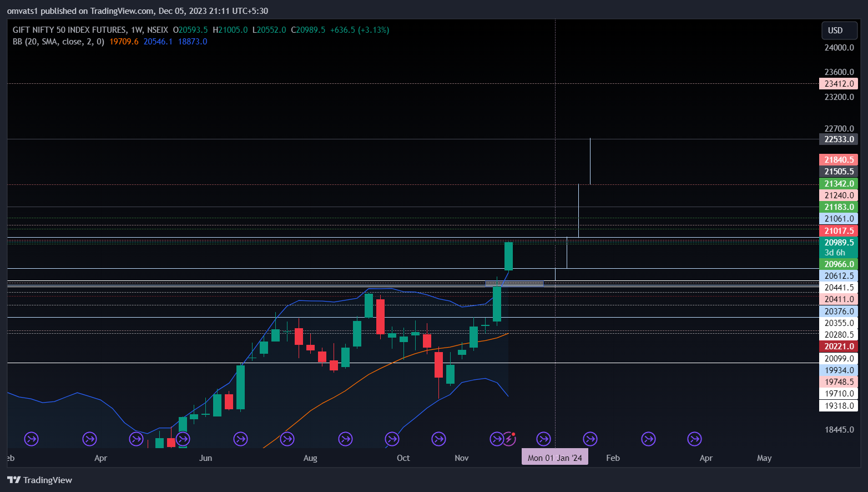
Task: Click the 21505.5 price label
Action: 839,172
